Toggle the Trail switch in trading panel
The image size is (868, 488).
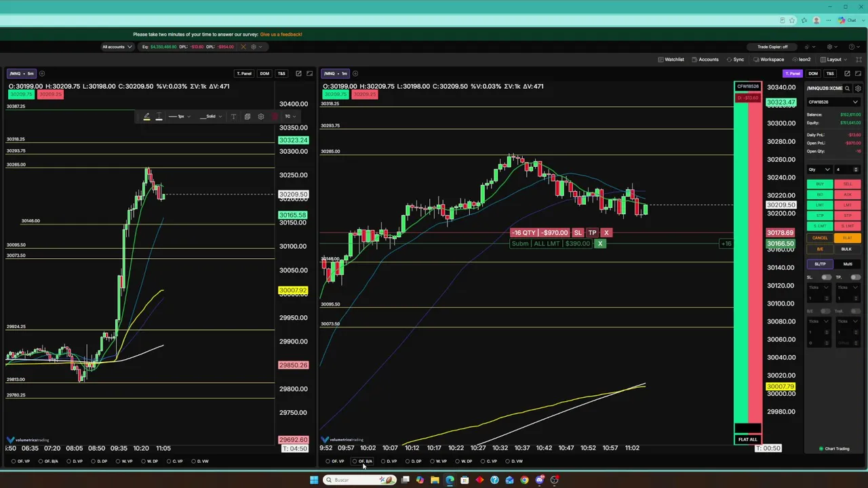point(856,311)
